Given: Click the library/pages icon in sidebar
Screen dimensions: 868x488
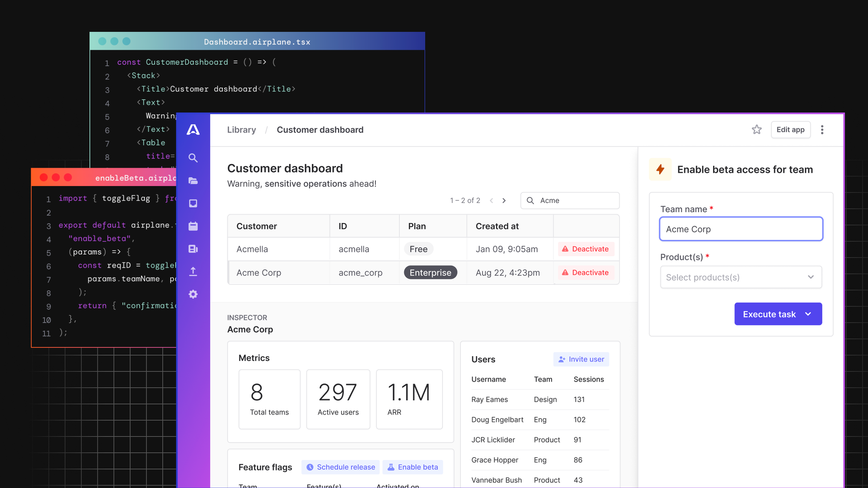Looking at the screenshot, I should click(193, 180).
